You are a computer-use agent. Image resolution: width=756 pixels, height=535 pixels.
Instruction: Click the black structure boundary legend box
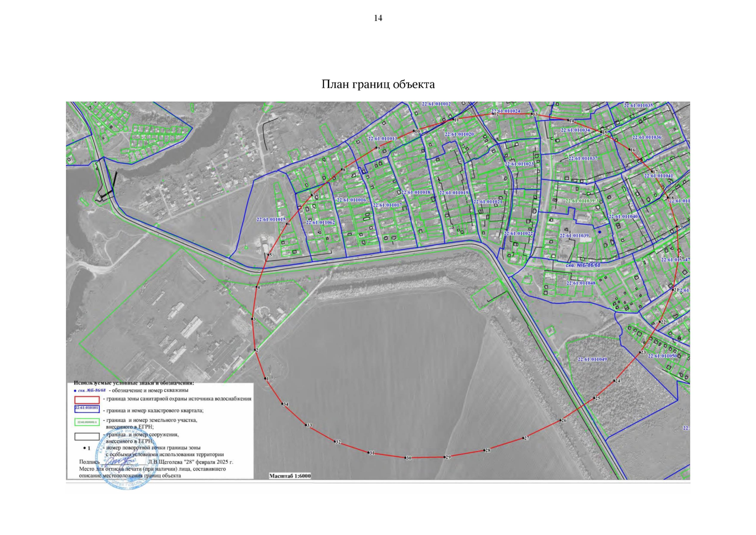86,436
